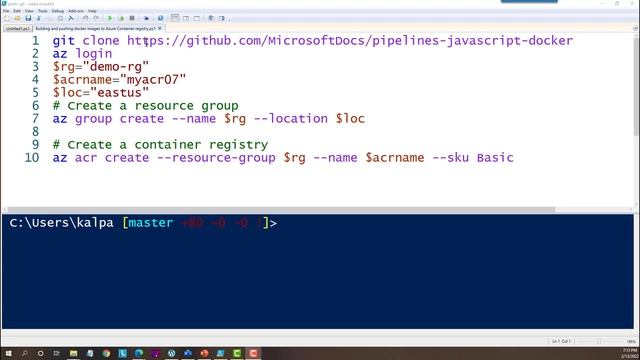Click the 'az acr create' command line
The height and width of the screenshot is (360, 640).
tap(283, 158)
